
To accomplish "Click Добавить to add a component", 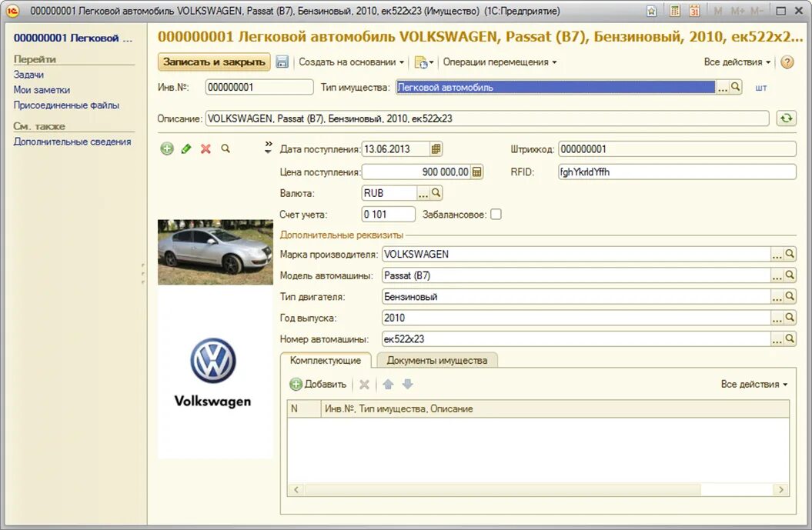I will click(x=318, y=384).
